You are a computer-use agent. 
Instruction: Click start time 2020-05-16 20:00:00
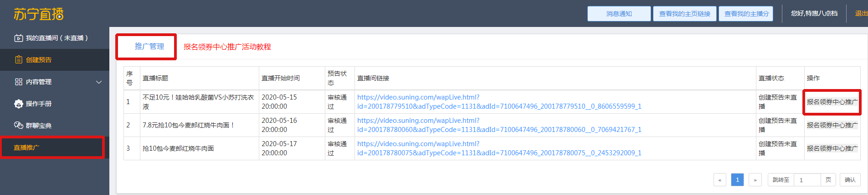279,125
